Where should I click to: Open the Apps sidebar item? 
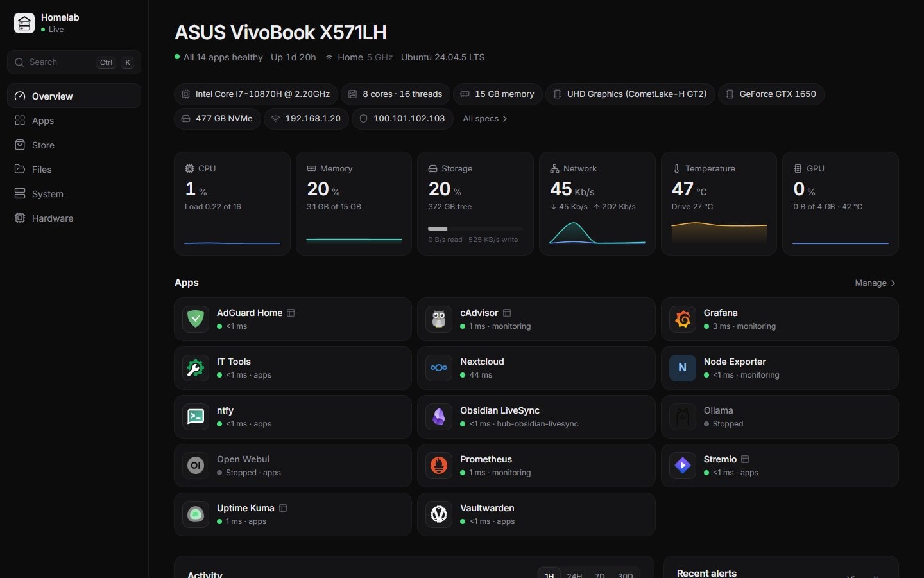click(x=74, y=120)
